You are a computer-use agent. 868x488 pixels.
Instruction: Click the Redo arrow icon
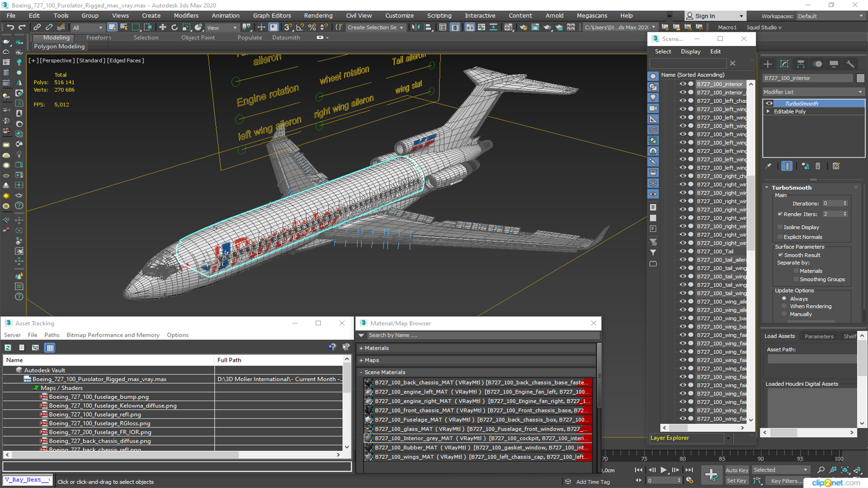22,27
